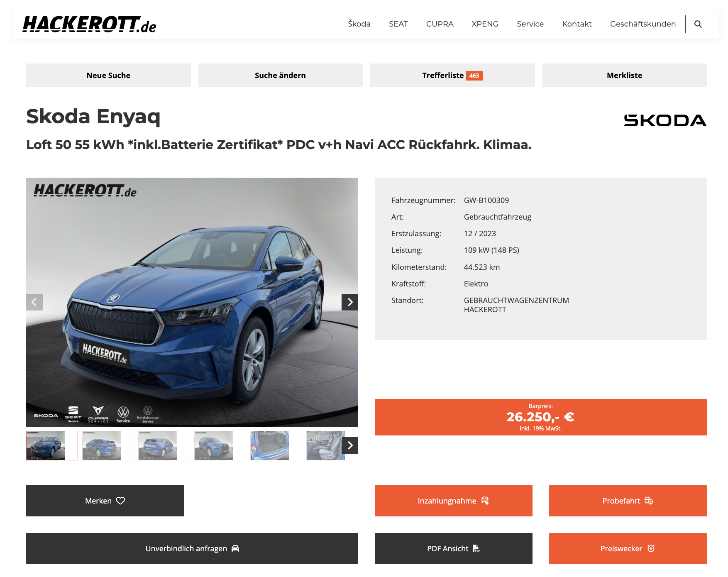Open the Geschäftskunden navigation menu

pyautogui.click(x=642, y=24)
